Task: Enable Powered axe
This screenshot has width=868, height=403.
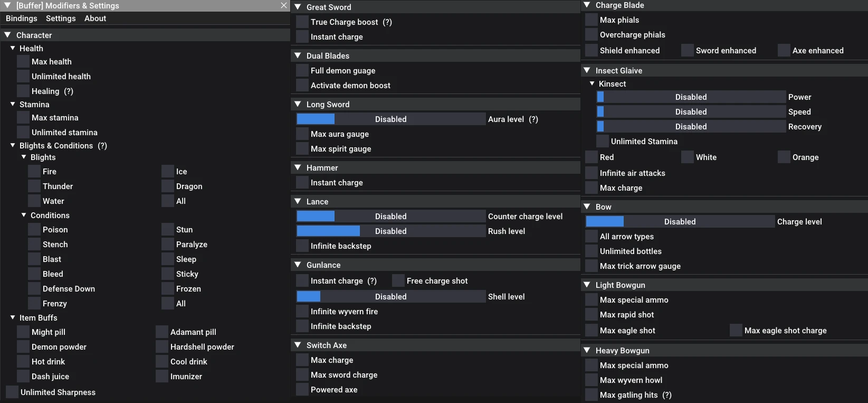Action: pyautogui.click(x=302, y=389)
